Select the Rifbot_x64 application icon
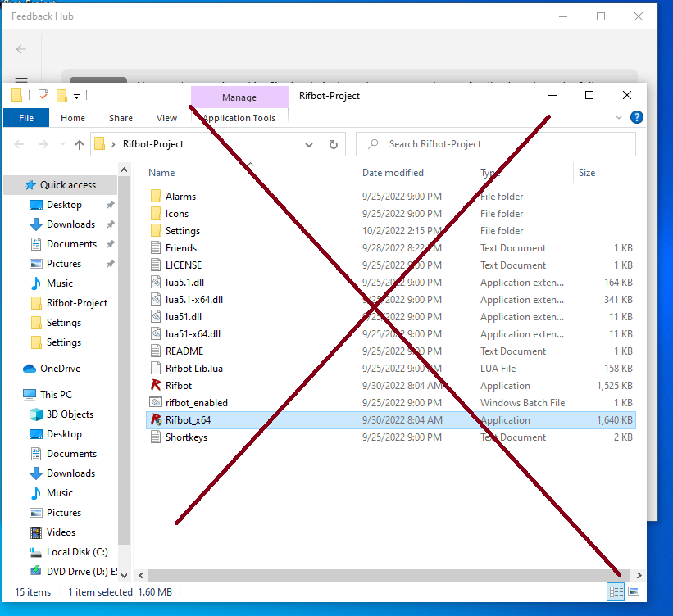The width and height of the screenshot is (673, 616). tap(156, 420)
